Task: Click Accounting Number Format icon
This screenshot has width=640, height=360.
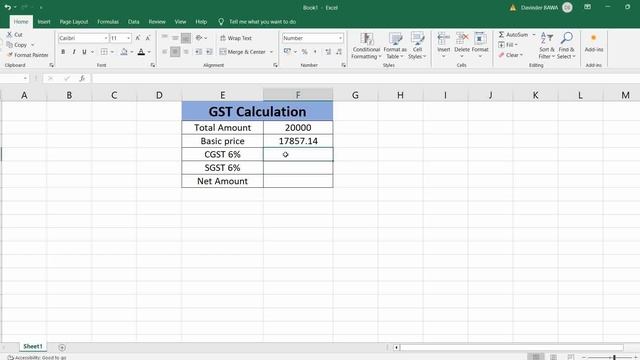Action: point(287,52)
